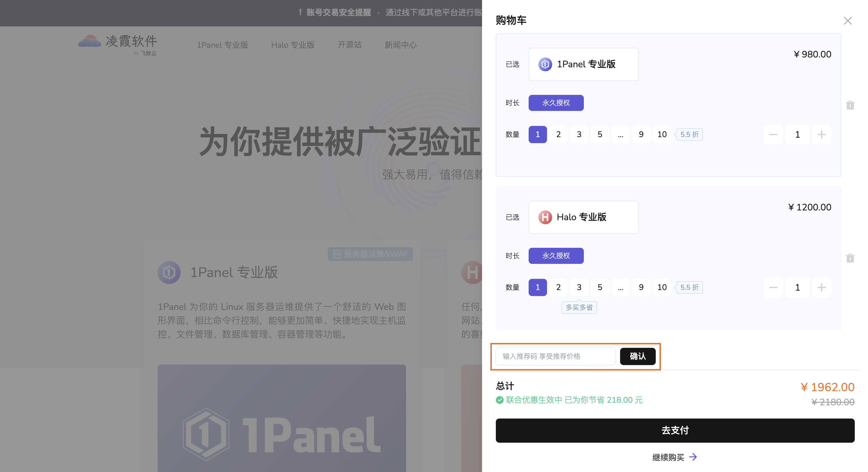The image size is (868, 472).
Task: Click the 1Panel 专业版 quantity number field
Action: [x=797, y=135]
